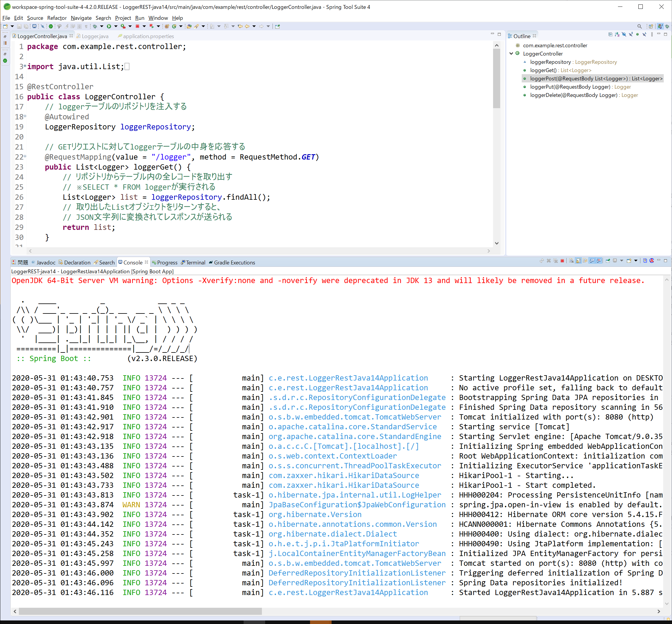The image size is (672, 624).
Task: Click the search magnifier in top-right toolbar
Action: [x=639, y=26]
